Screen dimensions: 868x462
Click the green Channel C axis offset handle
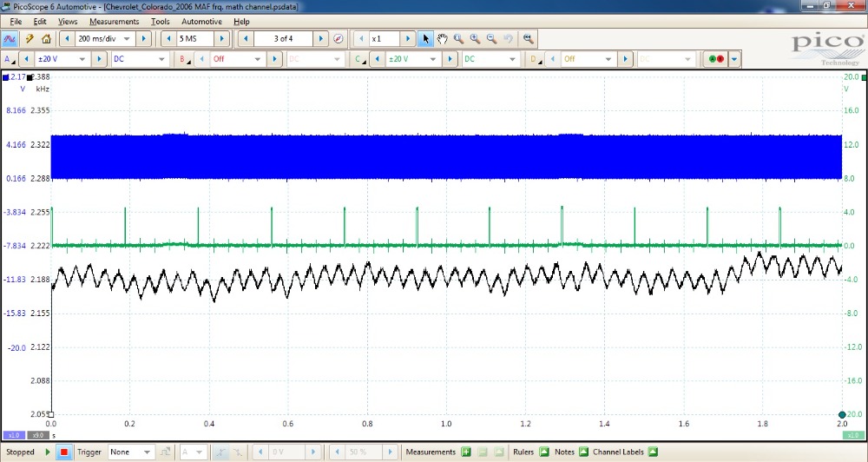pos(842,414)
